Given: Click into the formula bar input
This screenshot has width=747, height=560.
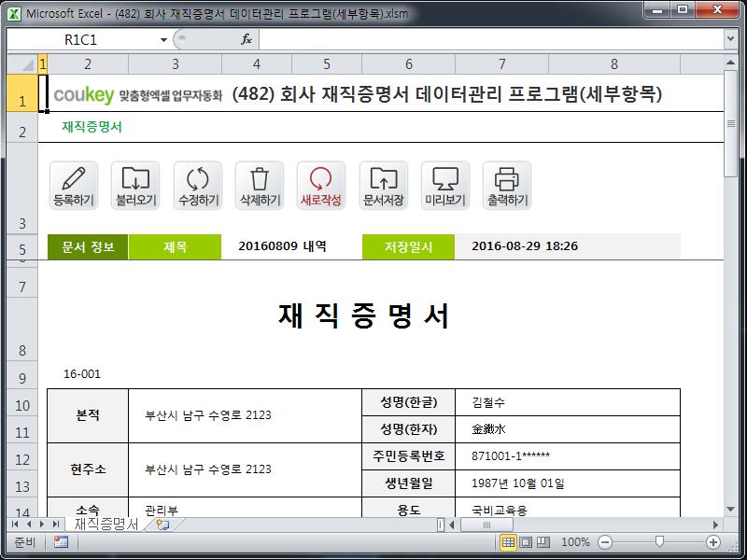Looking at the screenshot, I should (x=491, y=39).
